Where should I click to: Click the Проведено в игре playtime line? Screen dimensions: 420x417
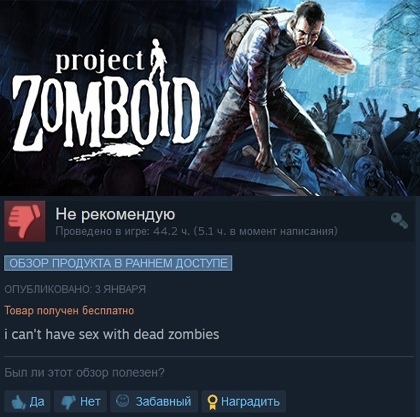pyautogui.click(x=196, y=231)
